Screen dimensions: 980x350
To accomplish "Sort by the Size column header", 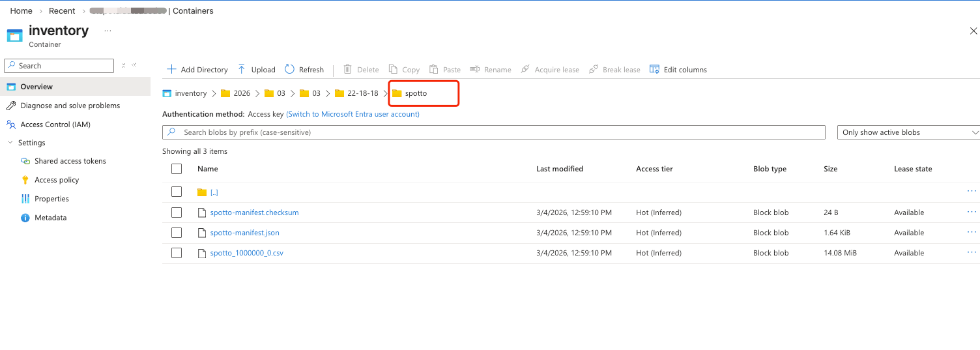I will [x=830, y=169].
